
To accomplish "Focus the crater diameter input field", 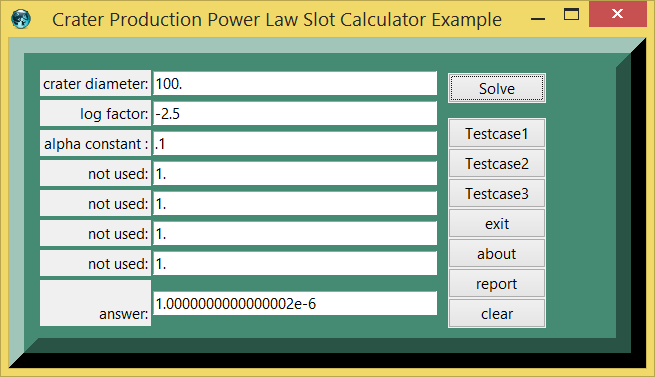I will (295, 84).
